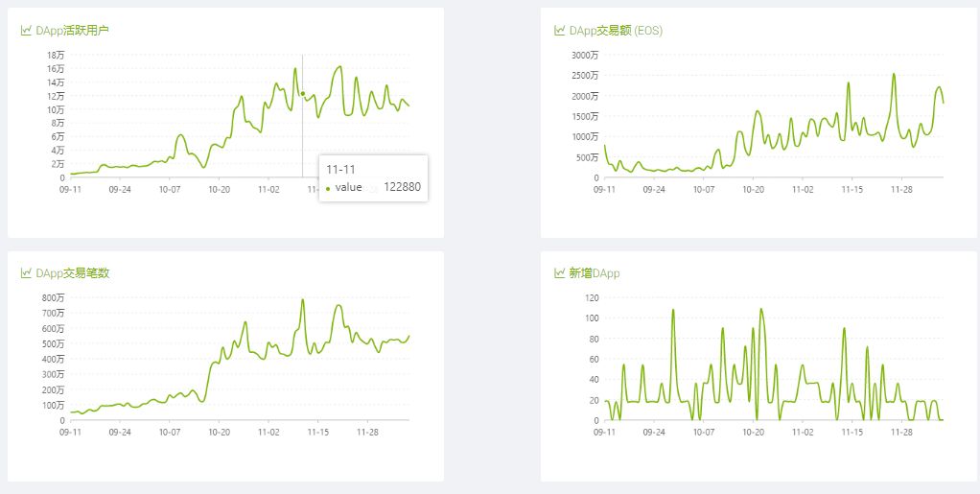This screenshot has width=980, height=494.
Task: Click 2万 on the active users y-axis
Action: point(58,164)
